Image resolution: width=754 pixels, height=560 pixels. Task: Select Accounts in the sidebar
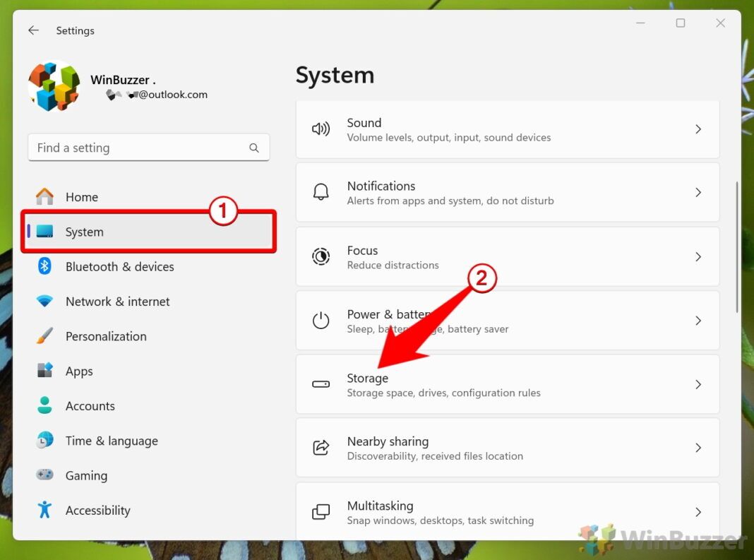coord(90,406)
